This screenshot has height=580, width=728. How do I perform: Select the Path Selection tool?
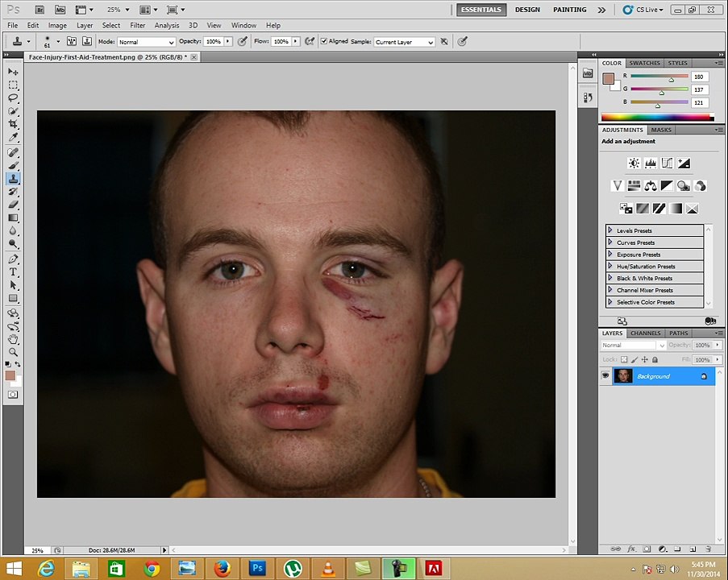pos(13,285)
